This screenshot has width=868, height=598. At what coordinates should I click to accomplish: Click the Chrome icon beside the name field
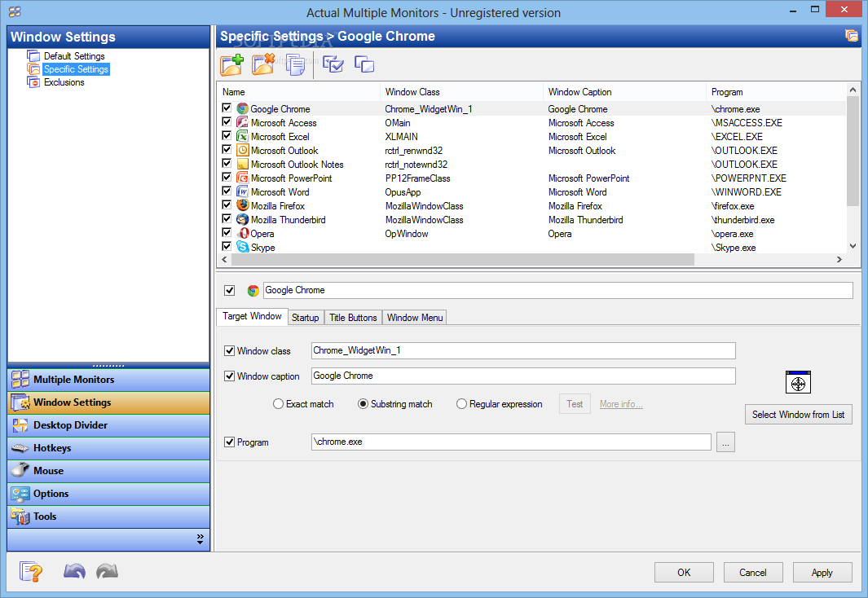(253, 290)
